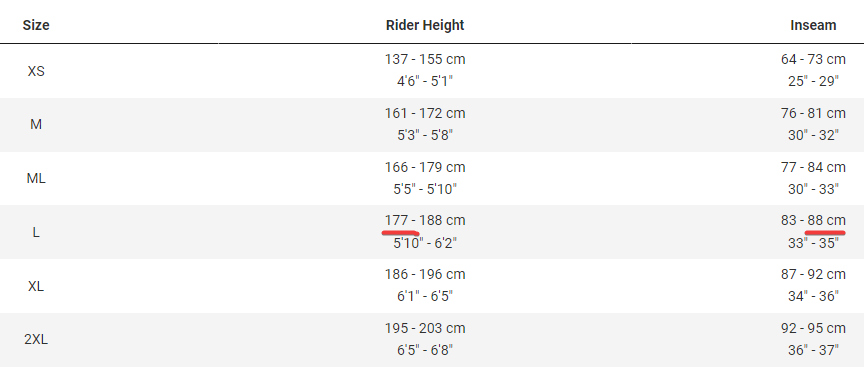Click the 64 - 73 cm inseam value

tap(813, 59)
